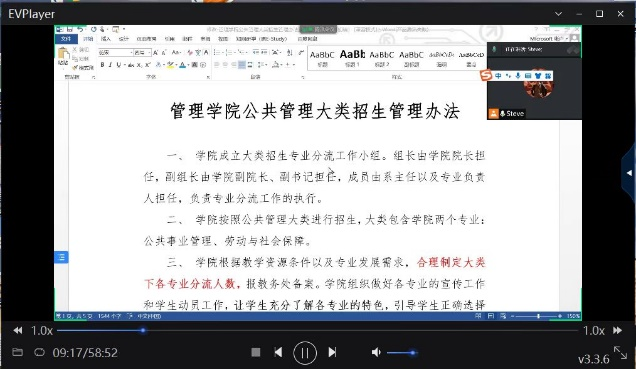The width and height of the screenshot is (636, 369).
Task: Toggle loop playback mode icon
Action: tap(39, 352)
